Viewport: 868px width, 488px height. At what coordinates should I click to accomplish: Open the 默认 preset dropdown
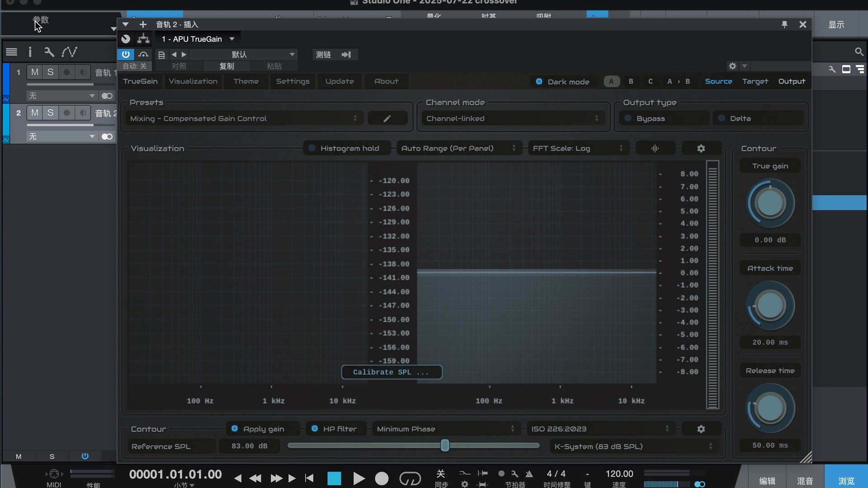click(243, 55)
